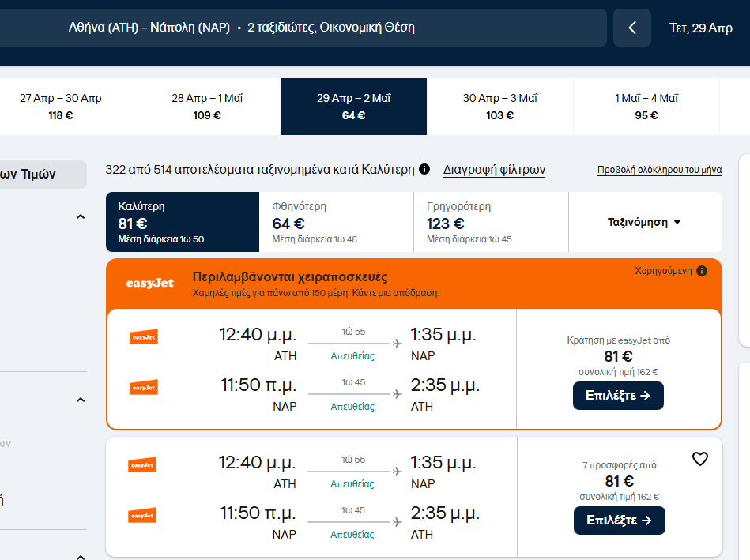This screenshot has width=750, height=560.
Task: Select the Φθηνότερη 64 € tab
Action: (336, 222)
